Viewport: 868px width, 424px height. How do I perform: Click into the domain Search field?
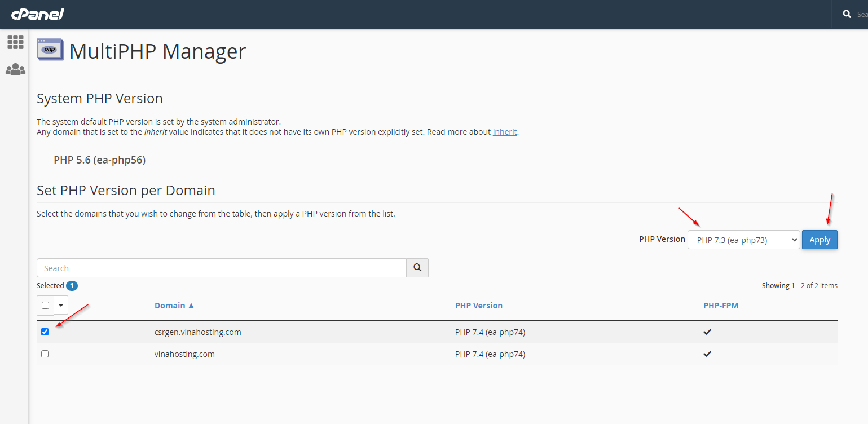[x=221, y=268]
